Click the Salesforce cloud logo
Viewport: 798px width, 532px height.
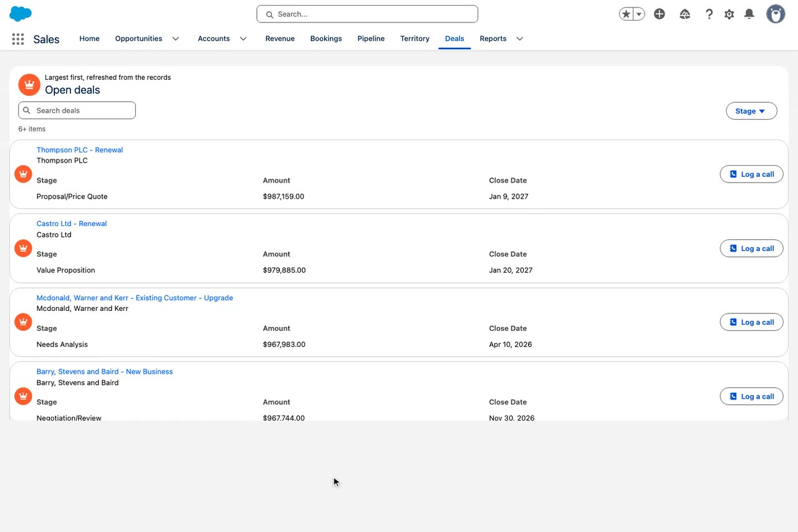tap(21, 14)
